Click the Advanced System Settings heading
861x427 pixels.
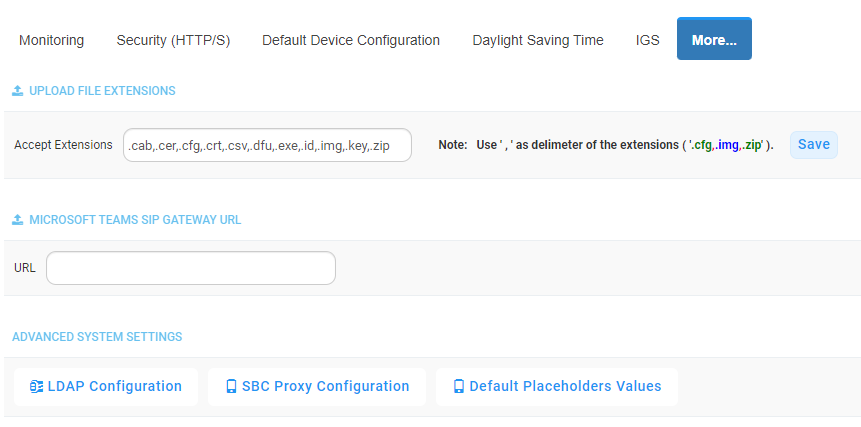(97, 336)
